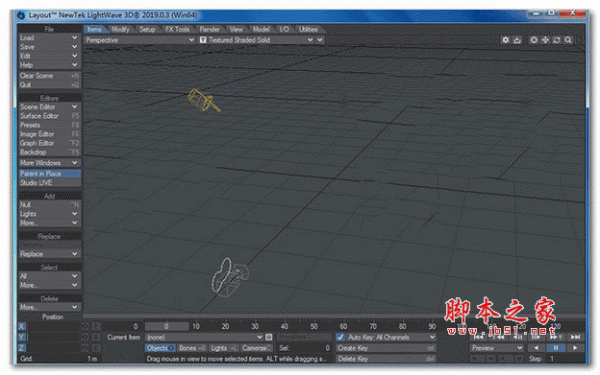Select the camera wireframe object in viewport
This screenshot has height=375, width=600.
click(x=229, y=277)
